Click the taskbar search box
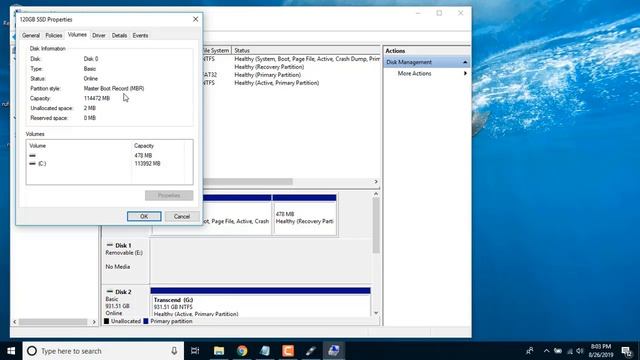Screen dimensions: 640x360 (103, 351)
